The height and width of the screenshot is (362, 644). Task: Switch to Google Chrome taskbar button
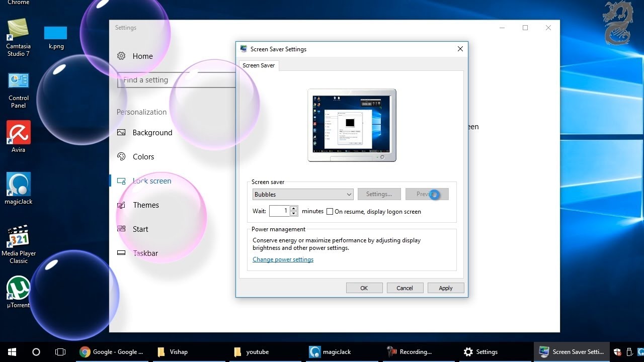(x=112, y=352)
